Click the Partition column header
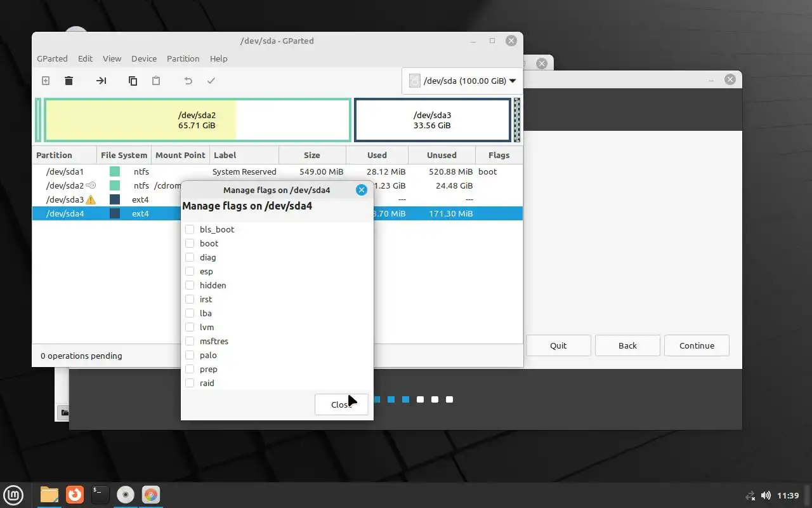This screenshot has height=508, width=812. (64, 155)
